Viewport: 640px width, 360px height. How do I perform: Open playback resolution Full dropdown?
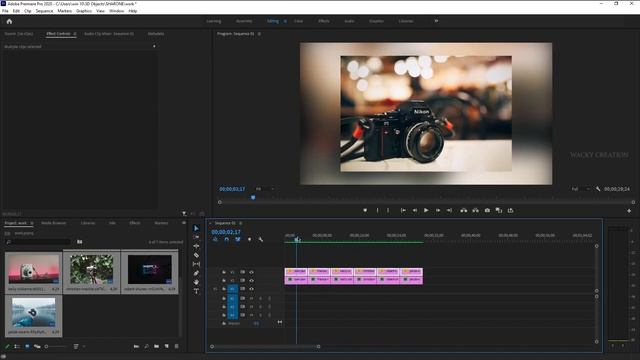click(x=580, y=189)
